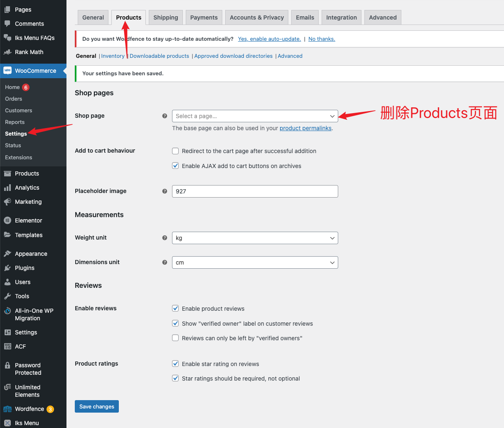Viewport: 504px width, 428px height.
Task: Click the Placeholder image field showing 927
Action: point(255,191)
